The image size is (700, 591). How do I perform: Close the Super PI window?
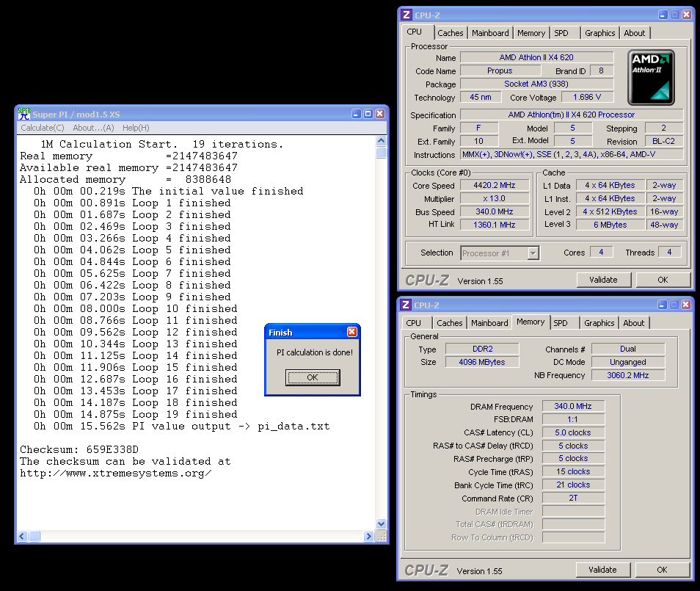380,114
